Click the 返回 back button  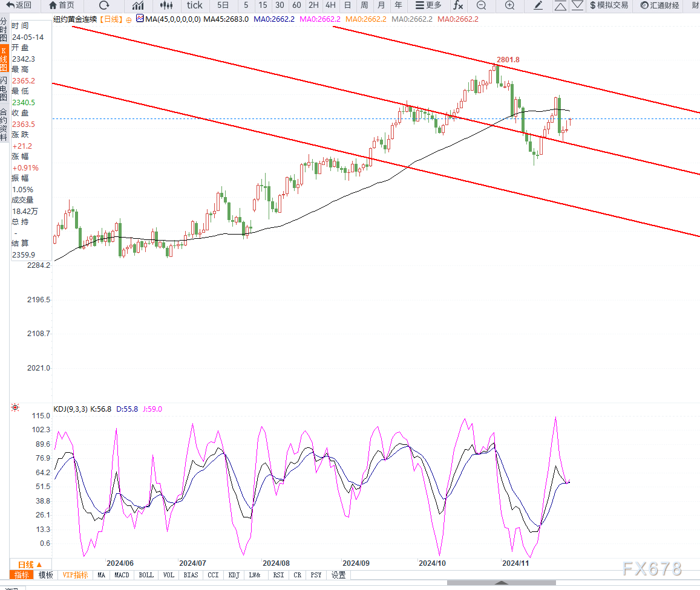click(19, 5)
